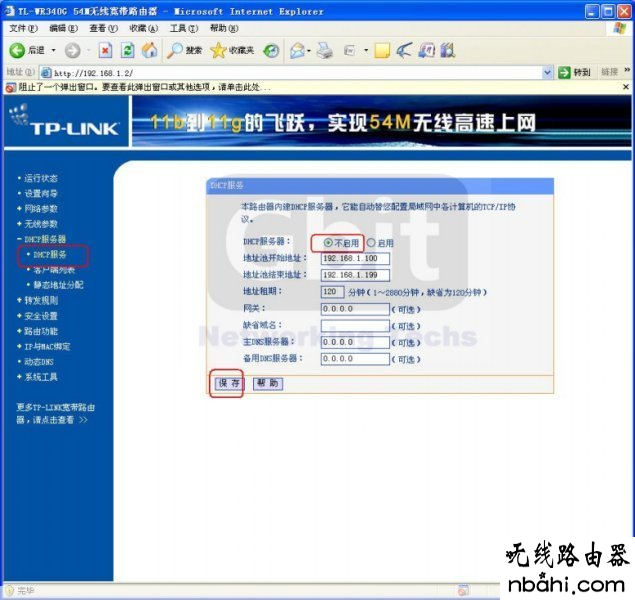Click the 缺省域名 input field
The height and width of the screenshot is (600, 635).
click(355, 326)
